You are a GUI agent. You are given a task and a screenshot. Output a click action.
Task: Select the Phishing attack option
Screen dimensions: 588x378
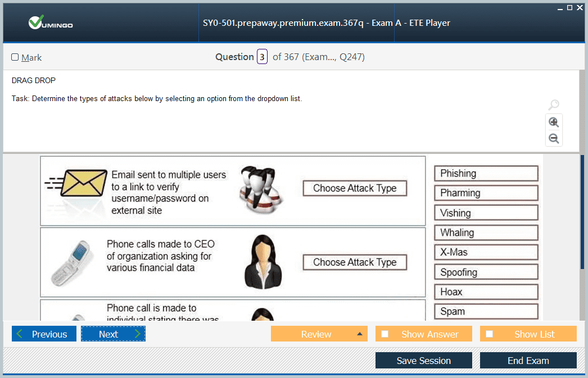click(486, 174)
